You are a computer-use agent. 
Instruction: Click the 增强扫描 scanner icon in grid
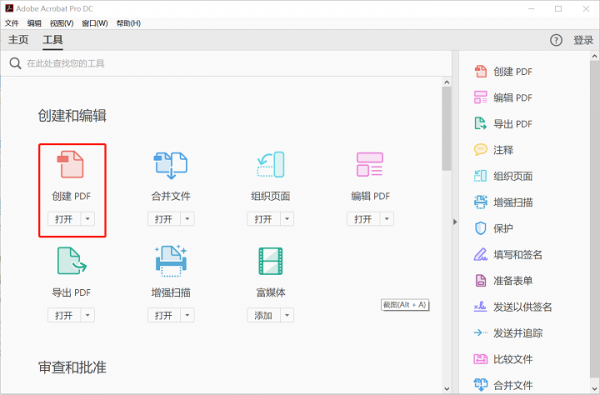171,261
